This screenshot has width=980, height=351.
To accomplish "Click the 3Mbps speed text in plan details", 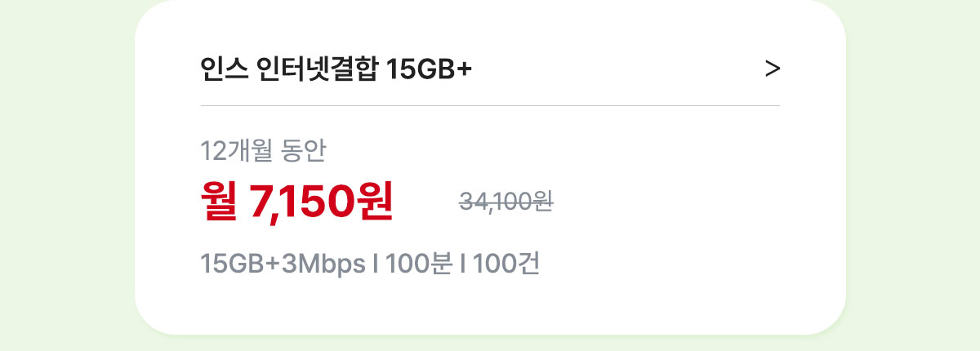I will [x=323, y=264].
